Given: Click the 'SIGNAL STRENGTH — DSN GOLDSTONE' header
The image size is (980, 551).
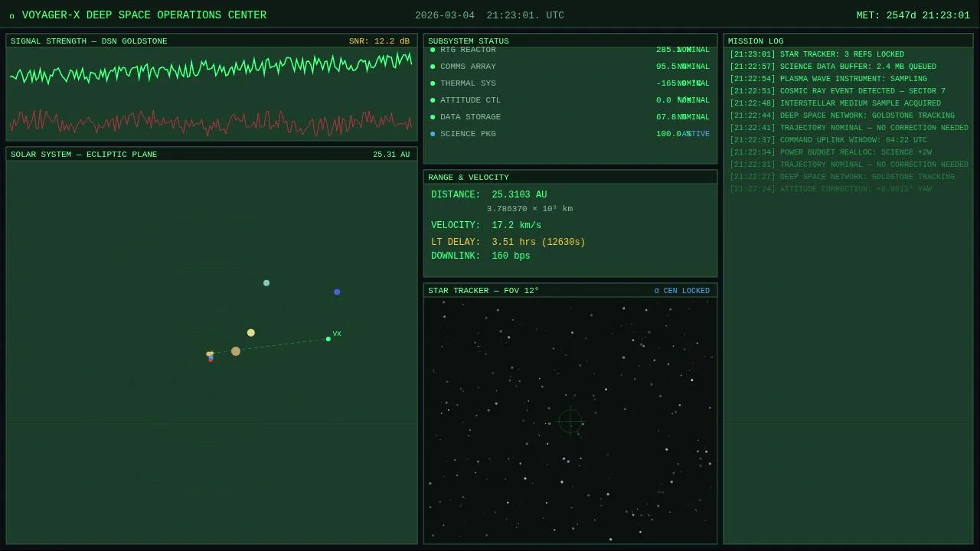Looking at the screenshot, I should (89, 41).
